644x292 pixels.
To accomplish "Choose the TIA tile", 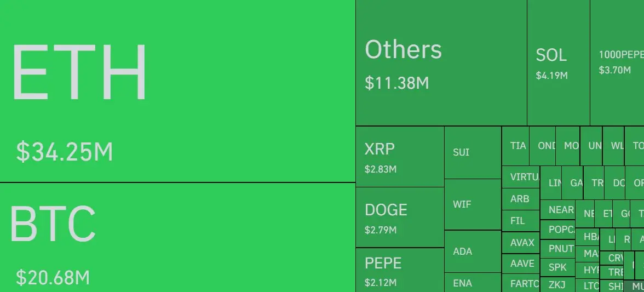I will click(515, 146).
